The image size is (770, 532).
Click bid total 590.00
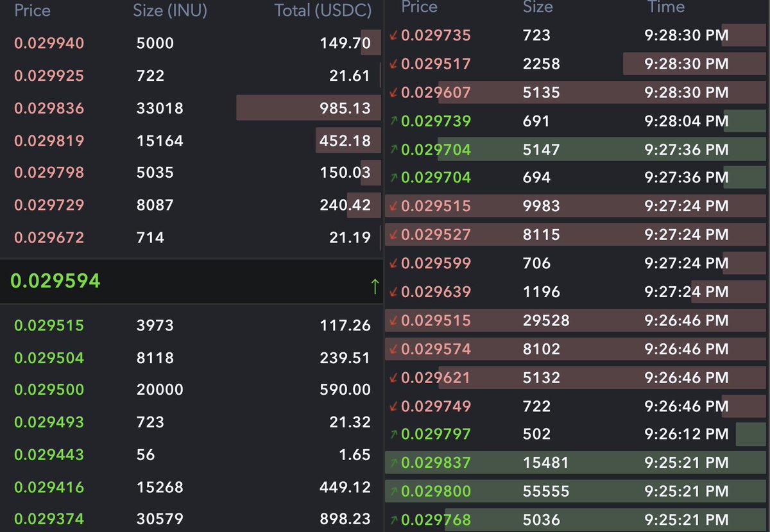pos(345,390)
